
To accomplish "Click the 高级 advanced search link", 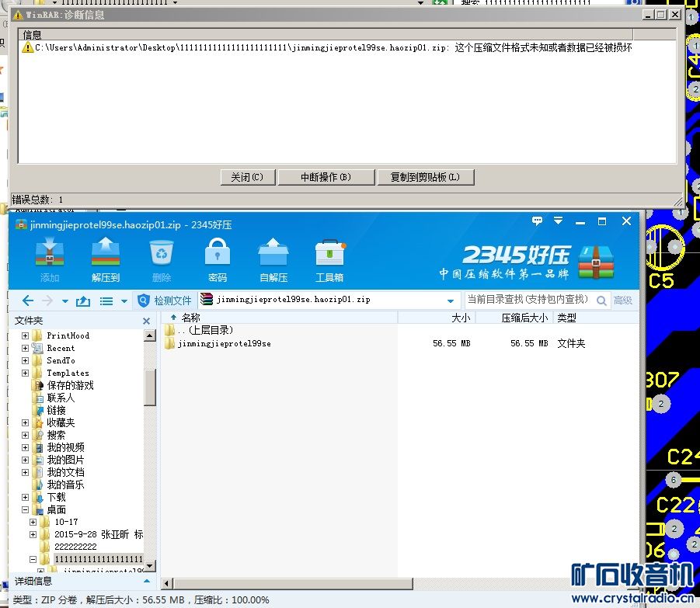I will (x=623, y=301).
